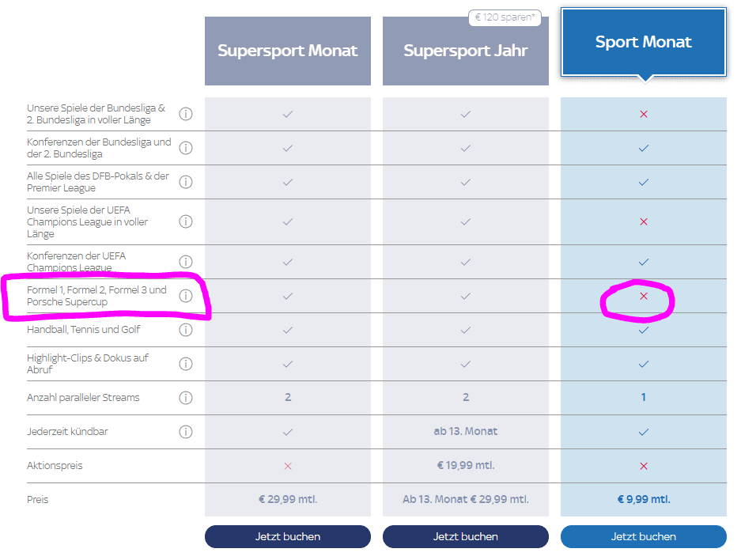Click info icon for Bundesliga full-length games
The image size is (741, 560).
click(x=186, y=114)
